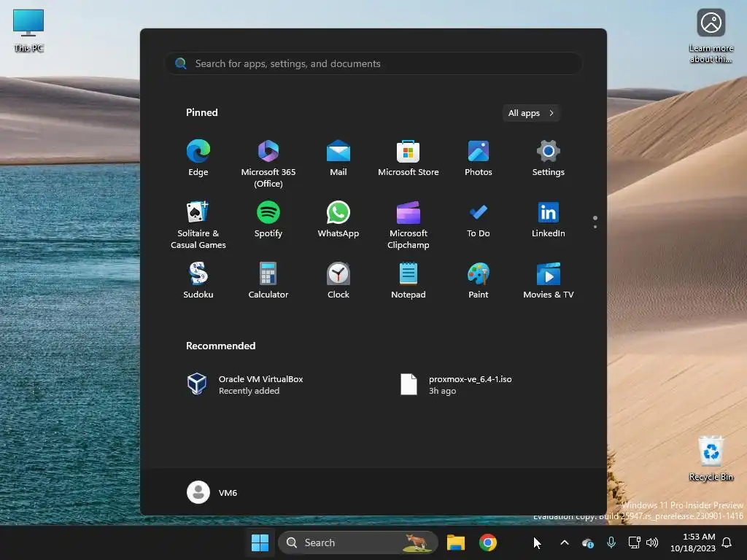Launch Spotify from the Start menu
The width and height of the screenshot is (747, 560).
(268, 219)
